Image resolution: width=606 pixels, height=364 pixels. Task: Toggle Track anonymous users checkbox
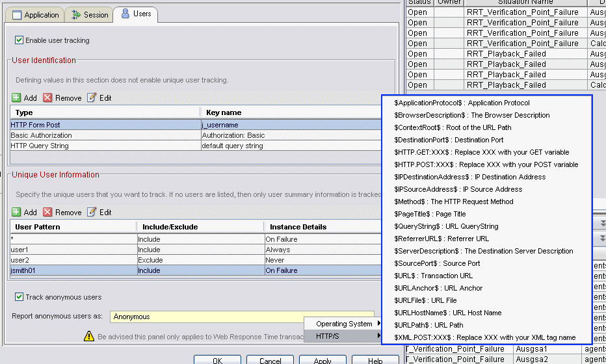tap(19, 296)
